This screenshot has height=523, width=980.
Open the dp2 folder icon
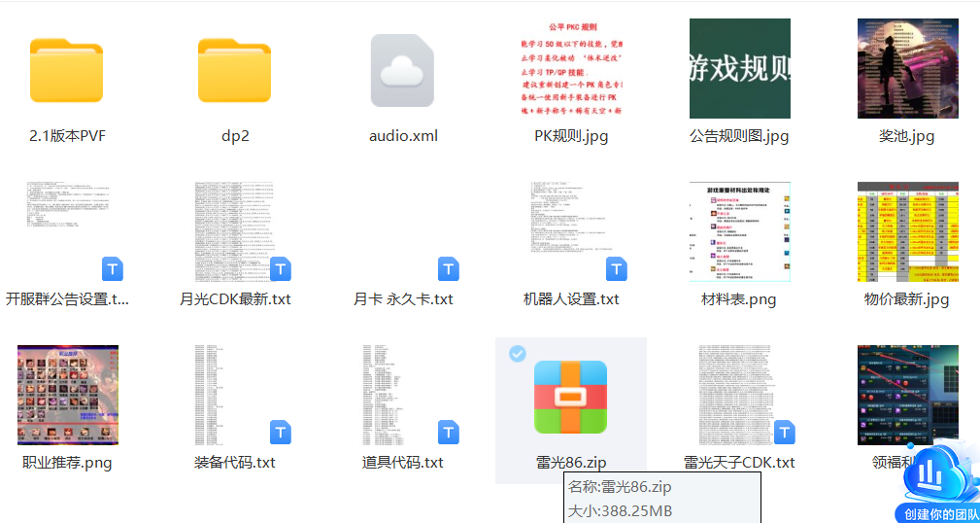[235, 71]
